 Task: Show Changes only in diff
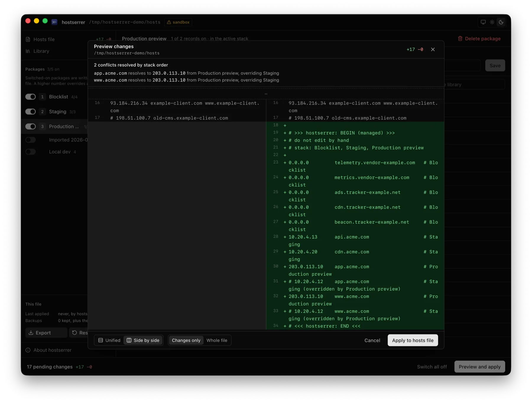point(186,340)
